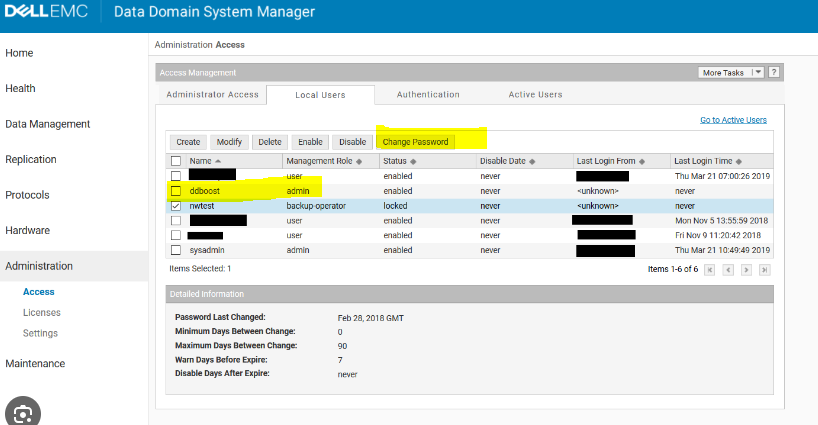The image size is (818, 425).
Task: Expand the Data Management section
Action: tap(47, 124)
